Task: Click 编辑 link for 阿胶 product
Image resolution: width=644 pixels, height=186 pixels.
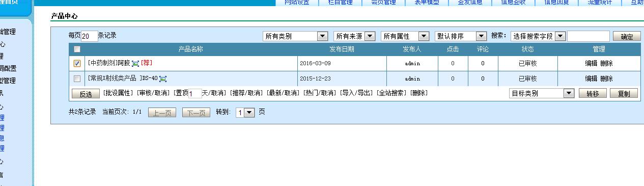Action: point(591,64)
